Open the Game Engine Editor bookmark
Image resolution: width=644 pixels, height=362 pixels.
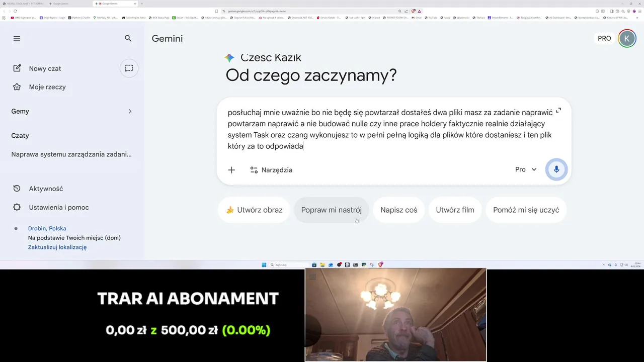(x=134, y=18)
